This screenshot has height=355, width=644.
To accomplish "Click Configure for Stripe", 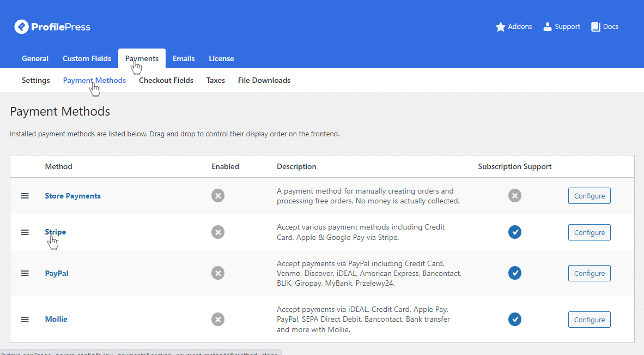I will (590, 232).
